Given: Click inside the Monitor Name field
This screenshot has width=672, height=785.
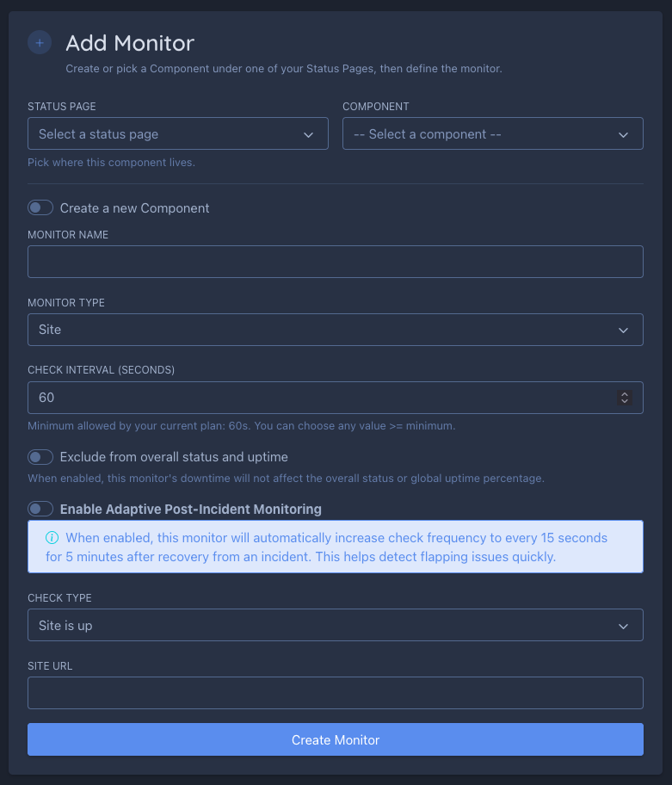Looking at the screenshot, I should tap(336, 262).
